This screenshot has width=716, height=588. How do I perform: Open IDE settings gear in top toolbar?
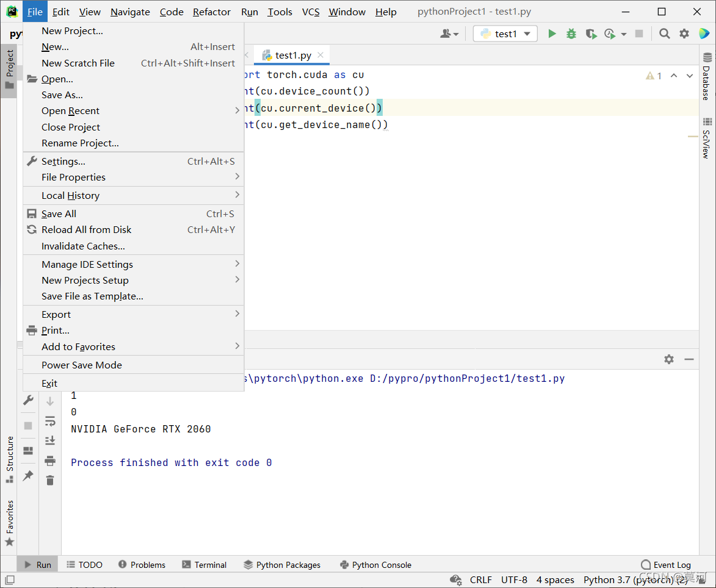tap(684, 34)
